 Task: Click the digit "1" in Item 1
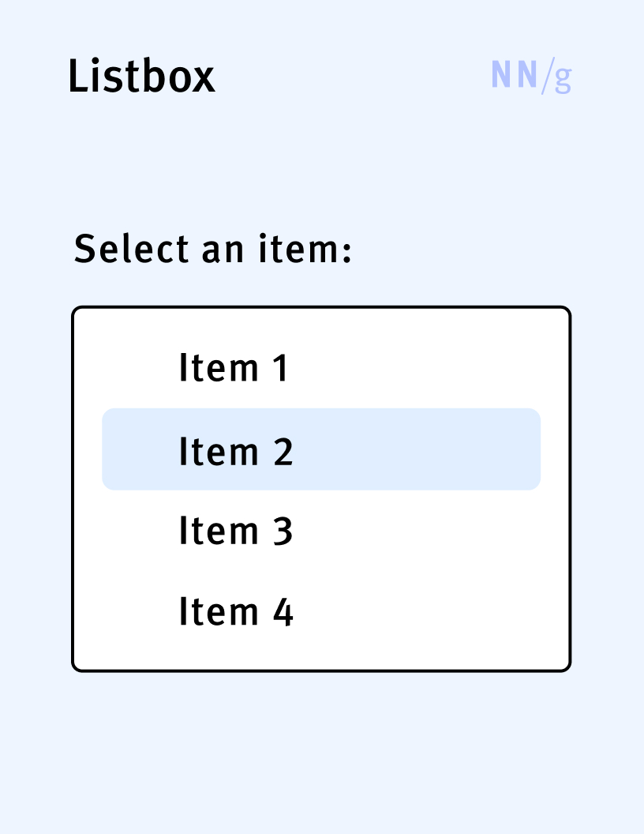pyautogui.click(x=281, y=369)
